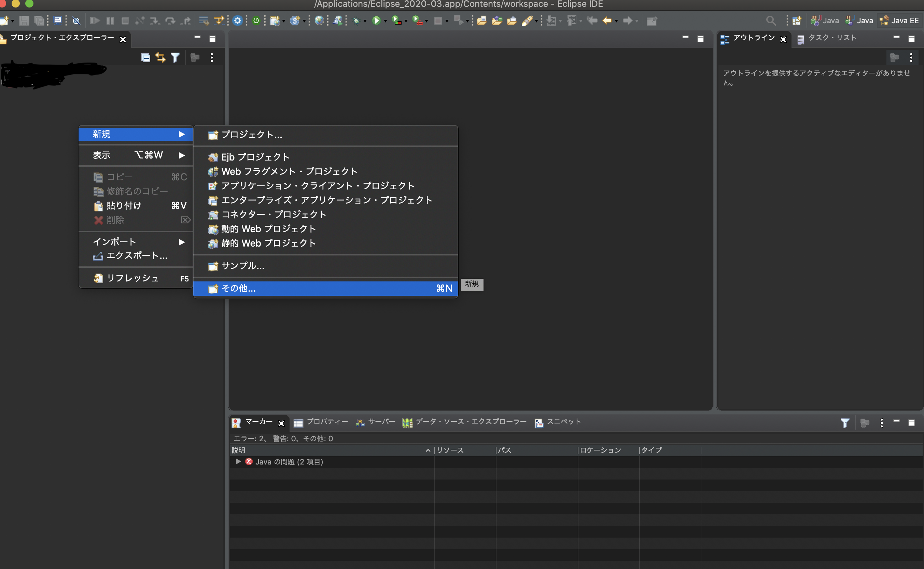Choose サンプル... in New submenu
Image resolution: width=924 pixels, height=569 pixels.
(325, 266)
